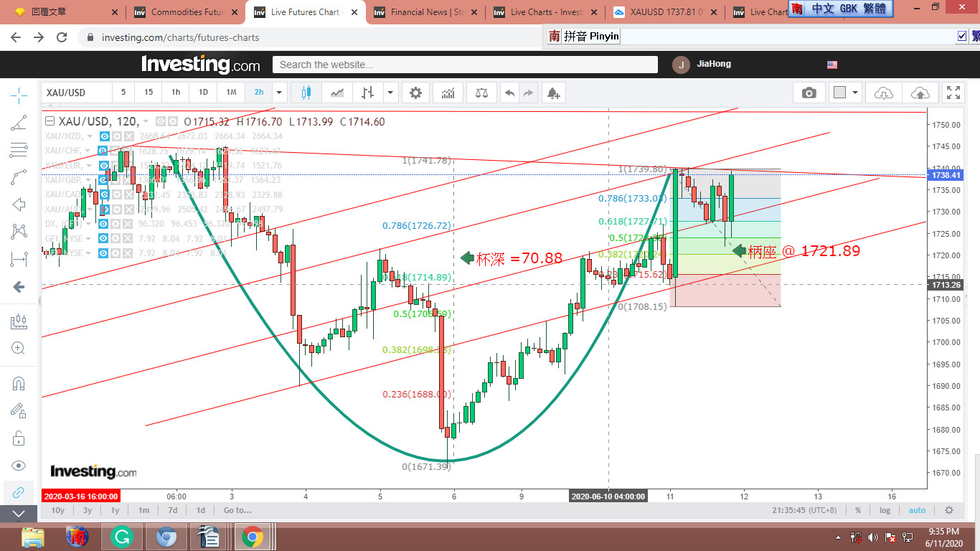Toggle visibility of XAU/NZD overlay
The width and height of the screenshot is (980, 551).
pyautogui.click(x=105, y=136)
